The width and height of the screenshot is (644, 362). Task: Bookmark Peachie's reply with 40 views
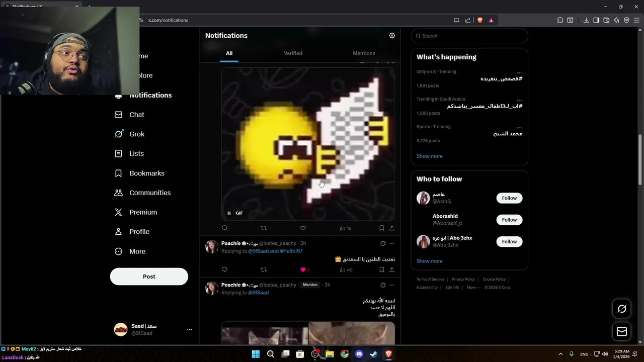tap(382, 270)
